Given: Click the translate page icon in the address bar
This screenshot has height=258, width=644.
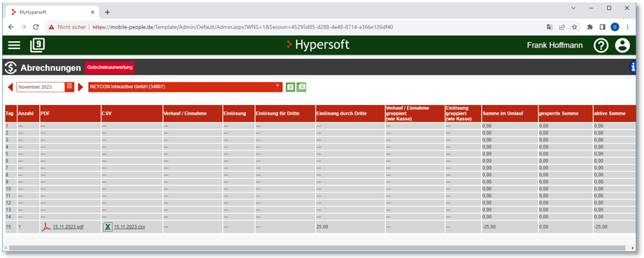Looking at the screenshot, I should [x=550, y=27].
